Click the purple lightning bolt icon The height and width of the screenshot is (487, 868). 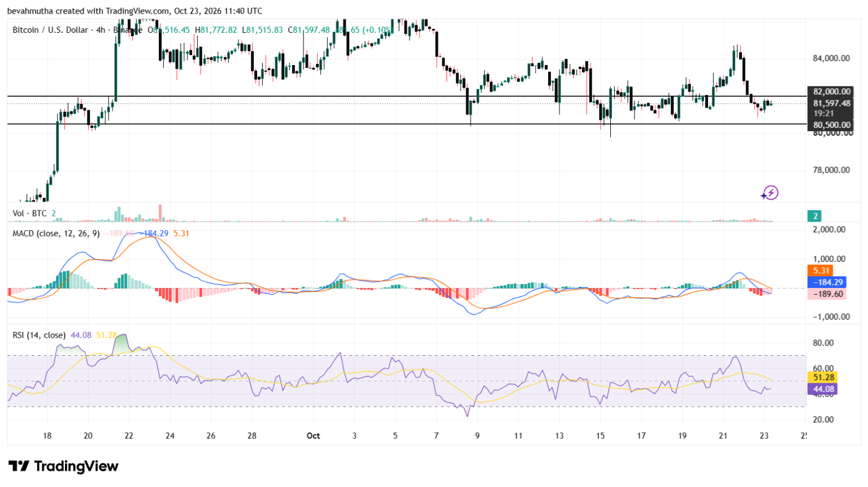(x=770, y=193)
